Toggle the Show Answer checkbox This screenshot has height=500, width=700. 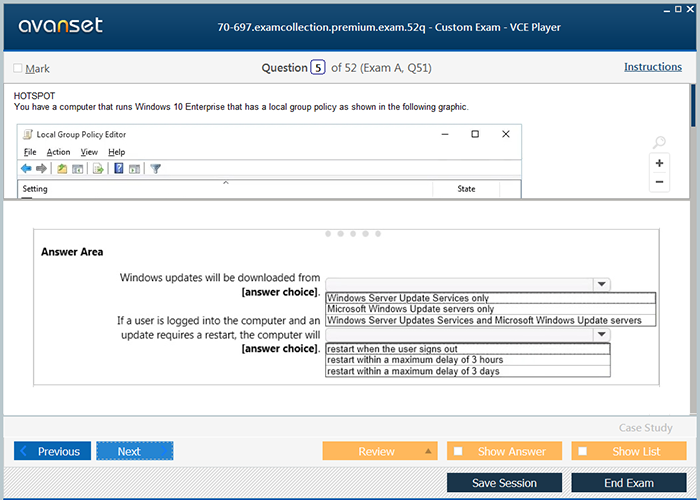pyautogui.click(x=458, y=451)
